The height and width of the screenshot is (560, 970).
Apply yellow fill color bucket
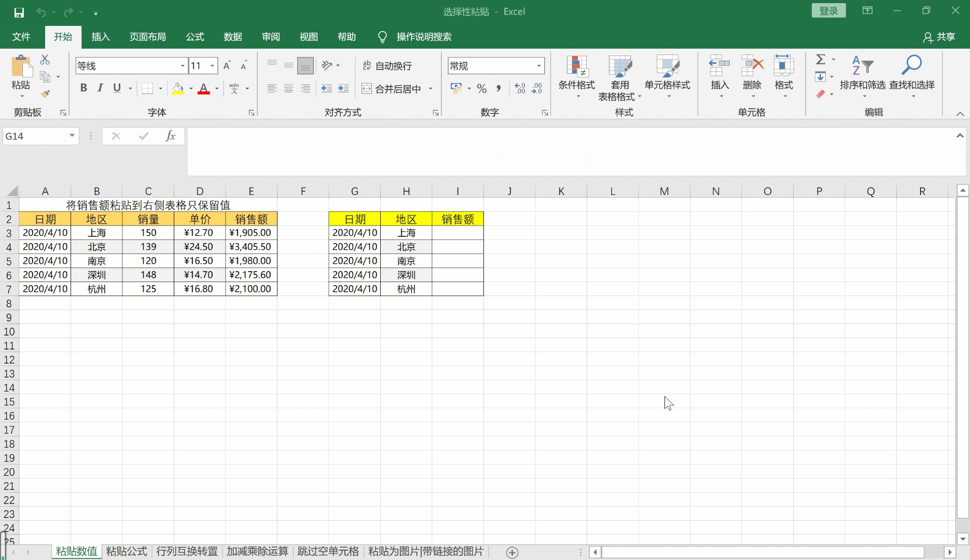pyautogui.click(x=178, y=89)
